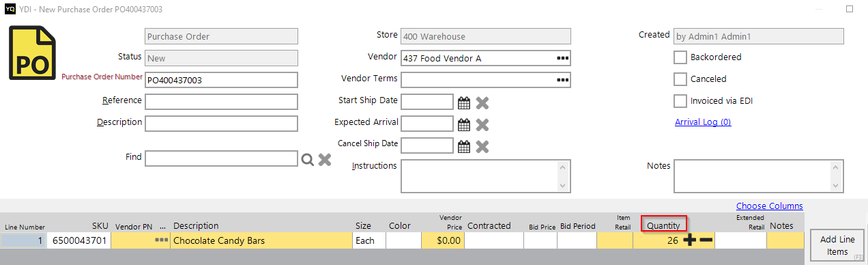Screen dimensions: 868x265
Task: Check the Canceled checkbox
Action: [x=680, y=79]
